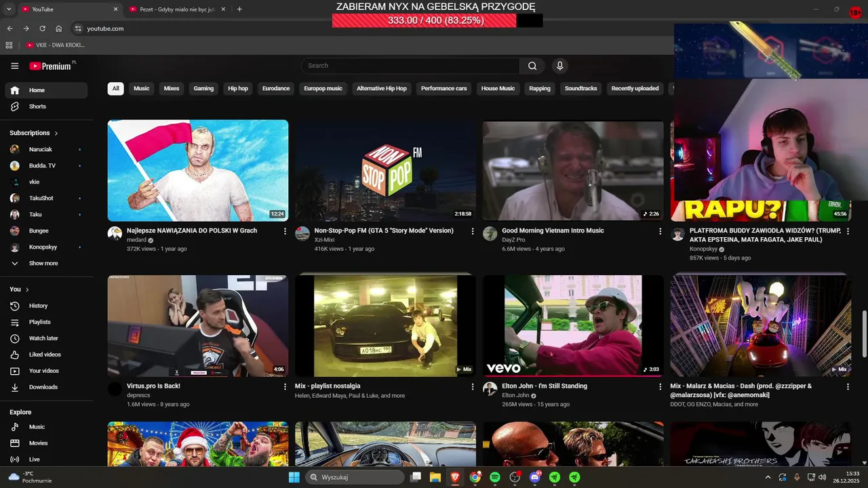Expand the Subscriptions section
The height and width of the screenshot is (488, 868).
[33, 133]
